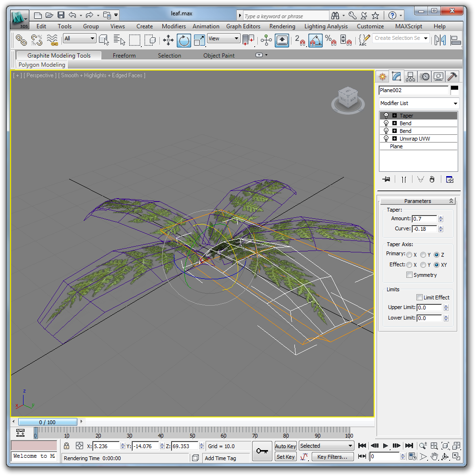Image resolution: width=475 pixels, height=476 pixels.
Task: Click the Auto Key button
Action: (x=285, y=446)
